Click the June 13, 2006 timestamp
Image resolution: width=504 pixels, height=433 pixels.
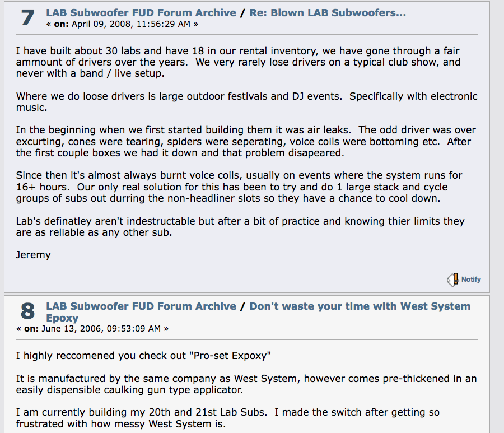pos(101,328)
